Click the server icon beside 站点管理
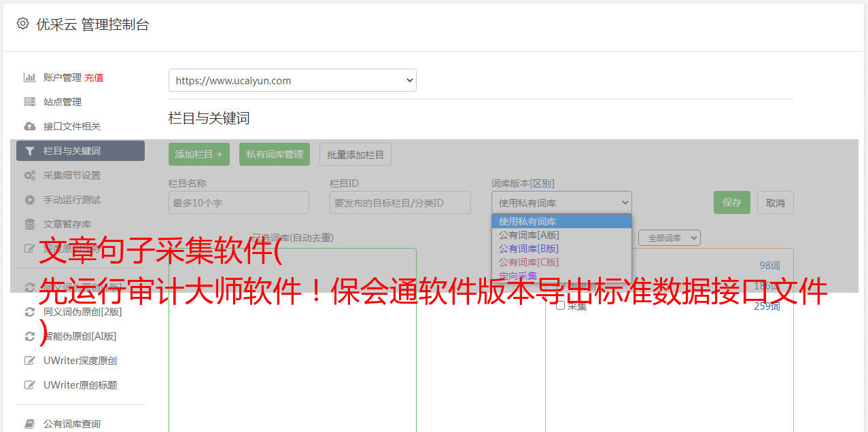This screenshot has width=868, height=432. 30,102
